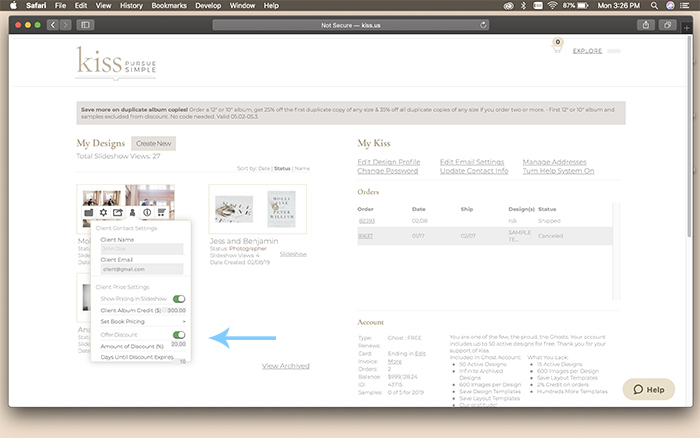Open the Help chat bubble
Image resolution: width=700 pixels, height=438 pixels.
tap(649, 389)
